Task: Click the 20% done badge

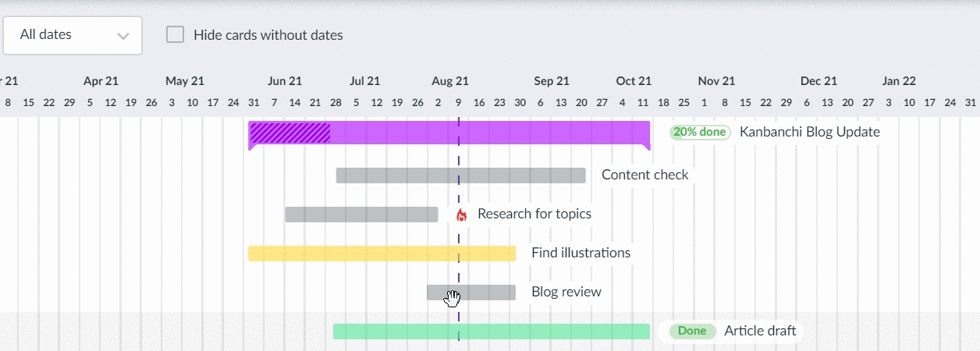Action: 700,132
